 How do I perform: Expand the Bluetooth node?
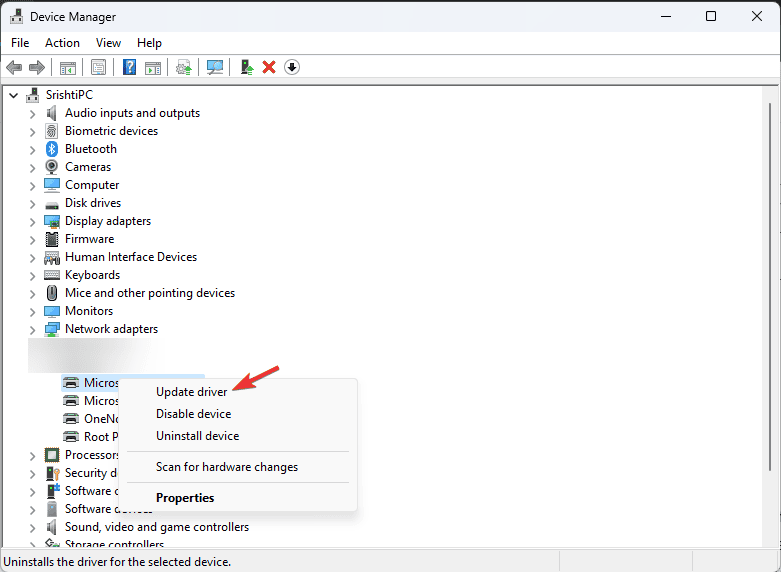click(32, 150)
